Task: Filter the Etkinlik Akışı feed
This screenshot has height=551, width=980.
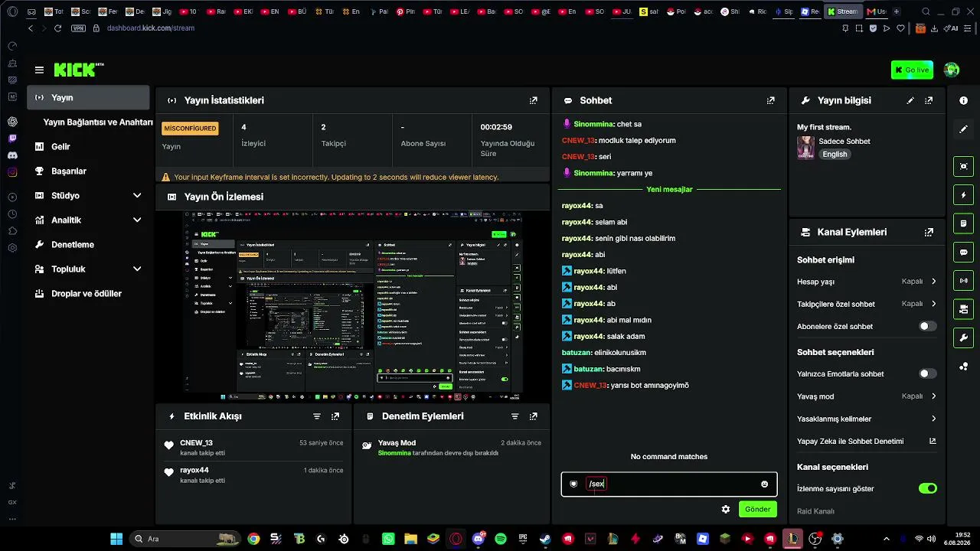Action: [x=317, y=416]
